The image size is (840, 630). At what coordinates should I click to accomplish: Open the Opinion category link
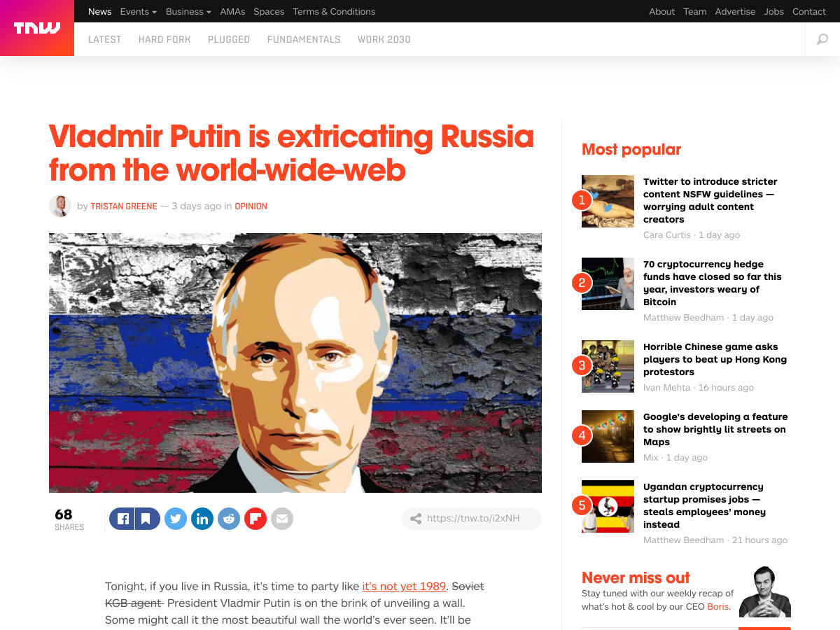pyautogui.click(x=251, y=206)
